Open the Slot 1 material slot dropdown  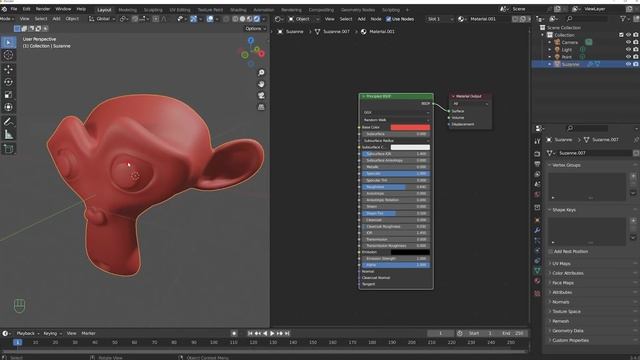point(440,19)
